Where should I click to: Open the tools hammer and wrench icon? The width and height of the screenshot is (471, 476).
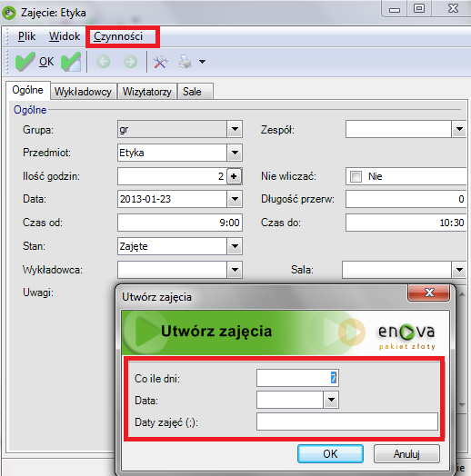160,62
